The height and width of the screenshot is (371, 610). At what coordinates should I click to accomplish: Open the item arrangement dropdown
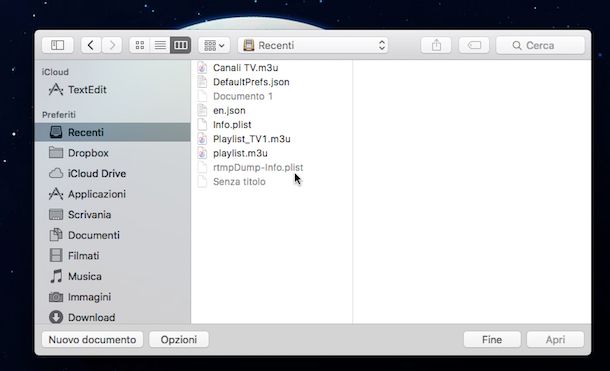(214, 46)
